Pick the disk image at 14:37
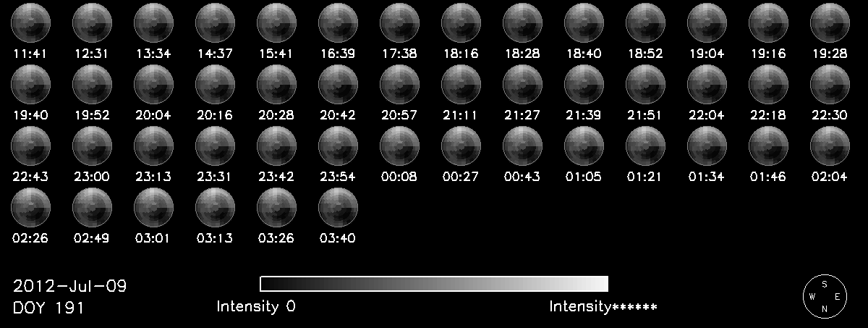Screen dimensions: 868x328 click(215, 22)
